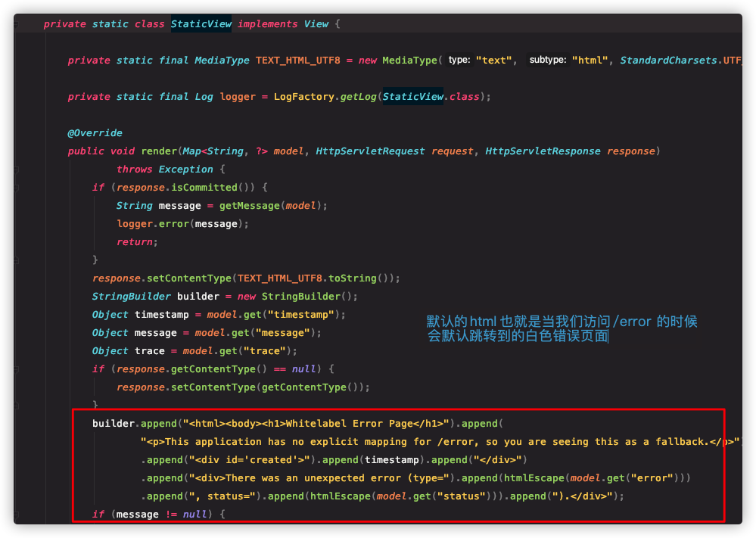This screenshot has width=756, height=538.
Task: Click the "trace" string literal
Action: tap(265, 351)
